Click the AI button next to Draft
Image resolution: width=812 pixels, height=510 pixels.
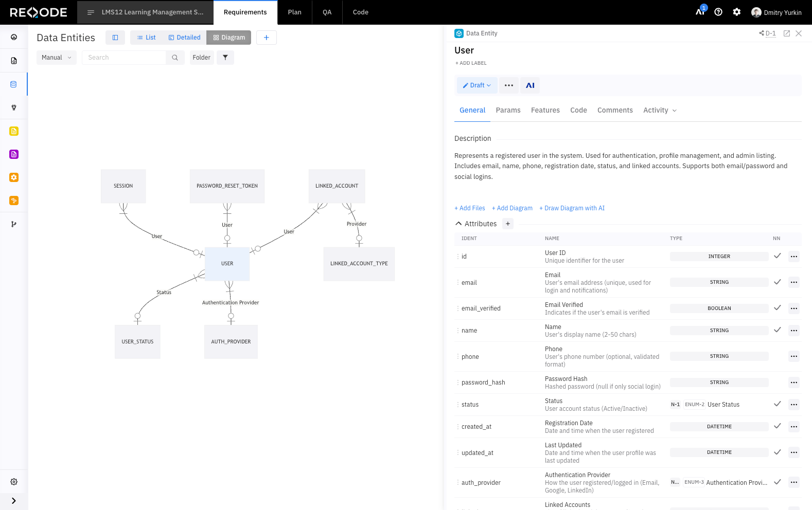[x=530, y=85]
